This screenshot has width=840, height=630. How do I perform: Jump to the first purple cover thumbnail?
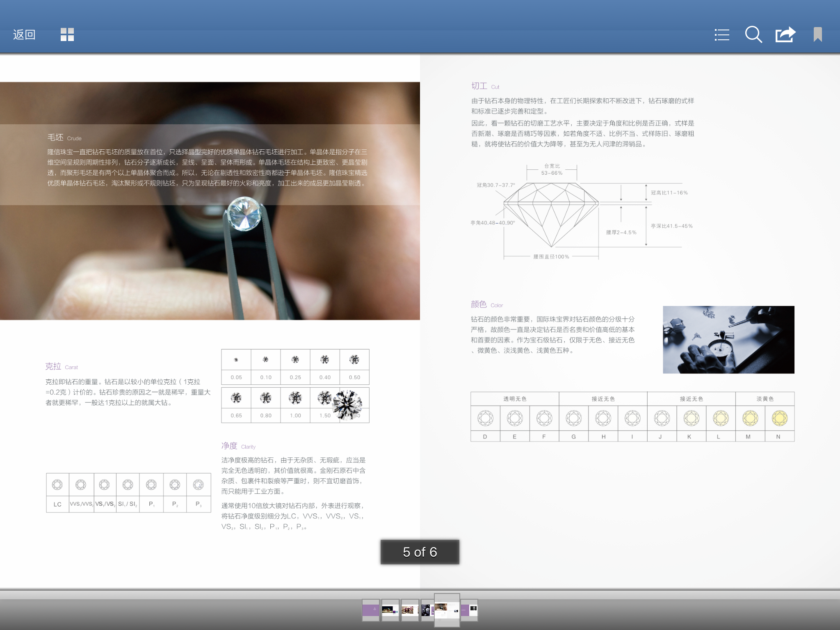pyautogui.click(x=371, y=610)
